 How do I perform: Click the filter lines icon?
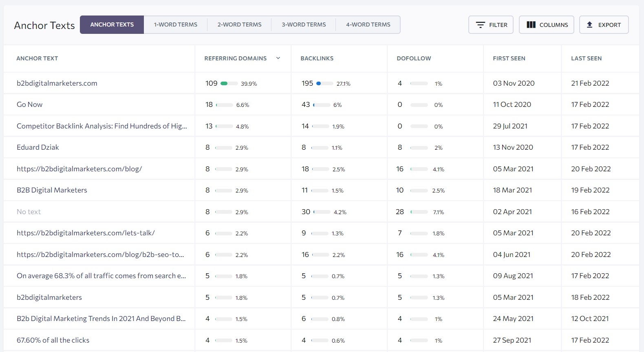pyautogui.click(x=481, y=25)
